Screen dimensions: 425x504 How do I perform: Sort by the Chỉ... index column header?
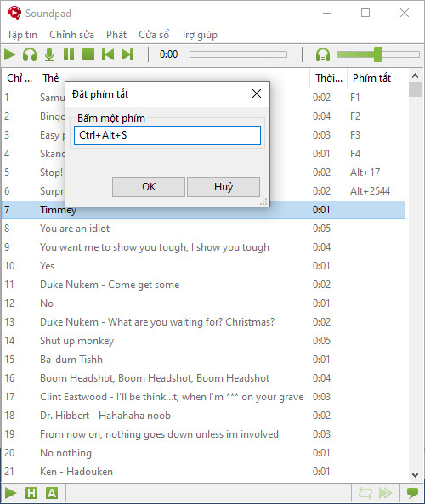point(20,78)
